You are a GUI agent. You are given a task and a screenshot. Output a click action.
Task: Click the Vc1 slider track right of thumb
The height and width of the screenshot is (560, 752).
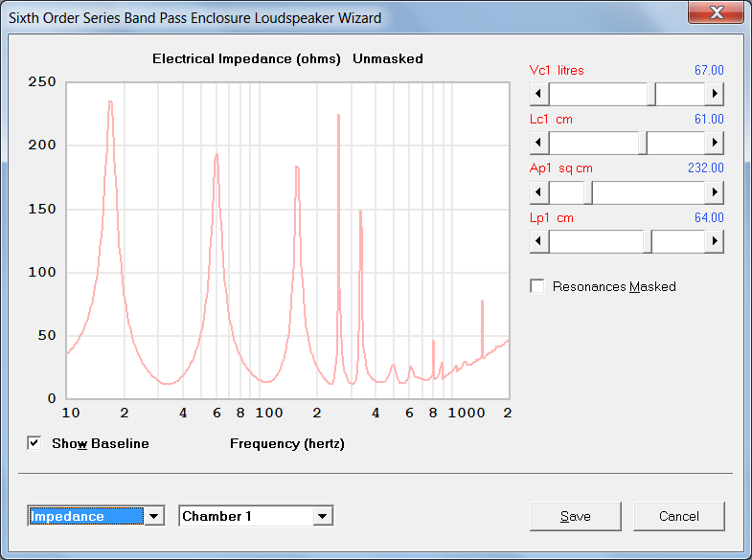point(680,94)
